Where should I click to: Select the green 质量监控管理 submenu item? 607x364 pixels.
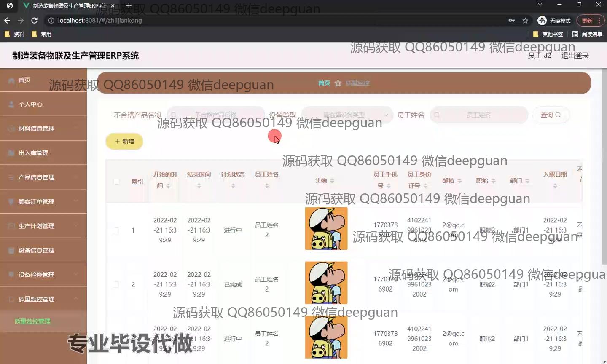[x=32, y=321]
